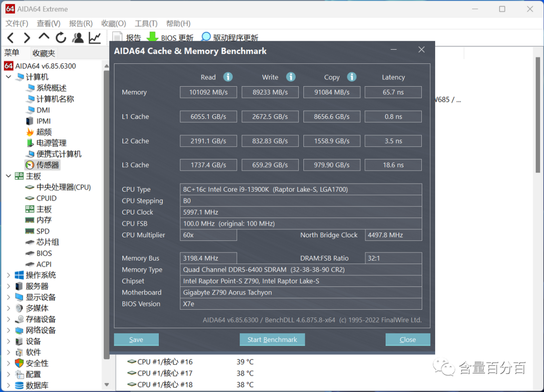
Task: Maximize the AIDA64 Extreme main window
Action: pyautogui.click(x=502, y=9)
